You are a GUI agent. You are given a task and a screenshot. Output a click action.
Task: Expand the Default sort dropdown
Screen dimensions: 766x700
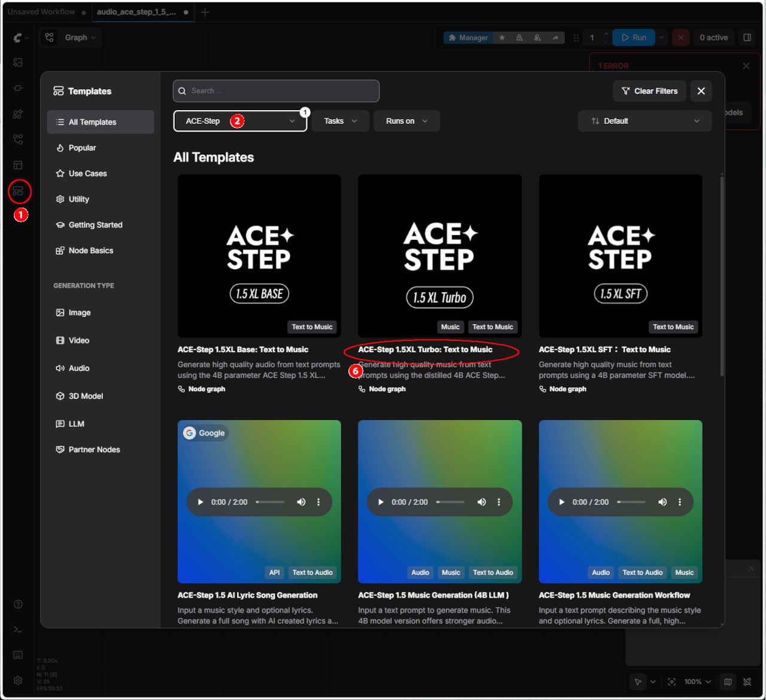click(645, 121)
